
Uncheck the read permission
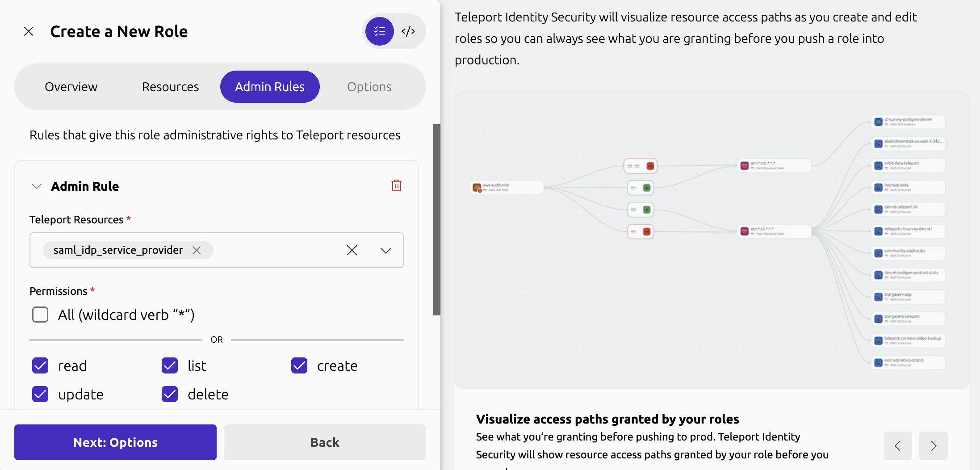coord(40,365)
